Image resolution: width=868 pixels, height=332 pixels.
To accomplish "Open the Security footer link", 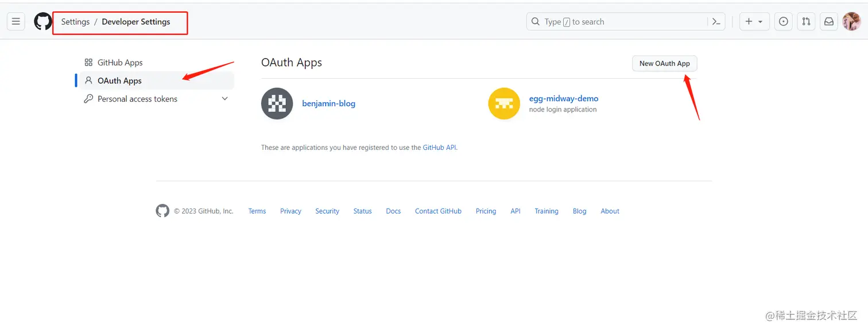I will point(327,211).
